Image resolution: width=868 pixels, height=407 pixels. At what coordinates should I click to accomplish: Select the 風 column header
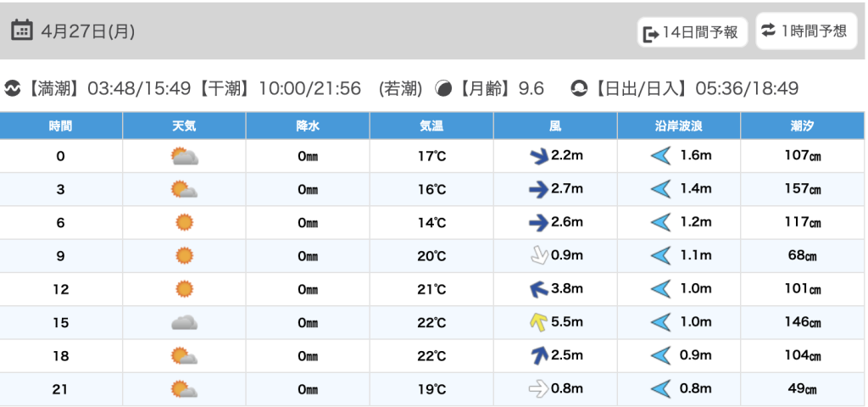[555, 125]
